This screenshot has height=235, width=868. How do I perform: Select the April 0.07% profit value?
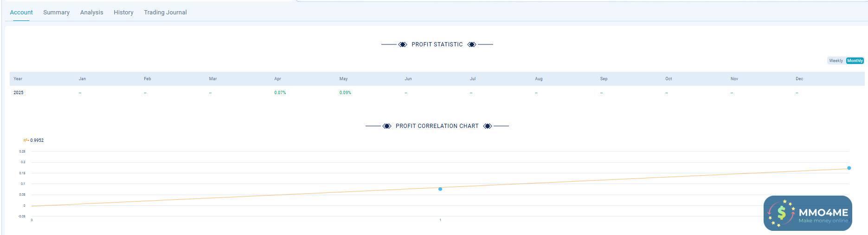pyautogui.click(x=280, y=93)
